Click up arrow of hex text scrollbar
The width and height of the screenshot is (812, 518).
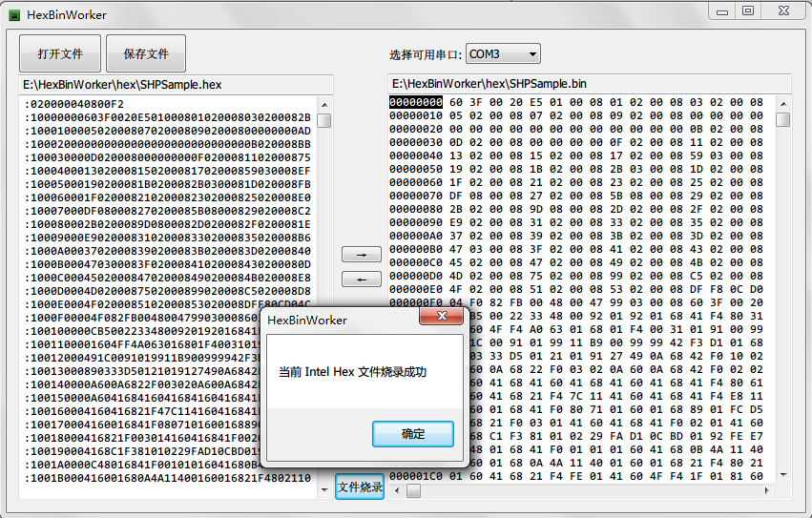324,104
